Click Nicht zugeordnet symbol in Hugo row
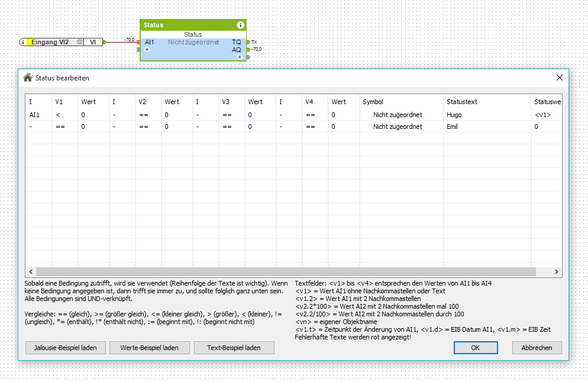The image size is (588, 382). (x=398, y=115)
